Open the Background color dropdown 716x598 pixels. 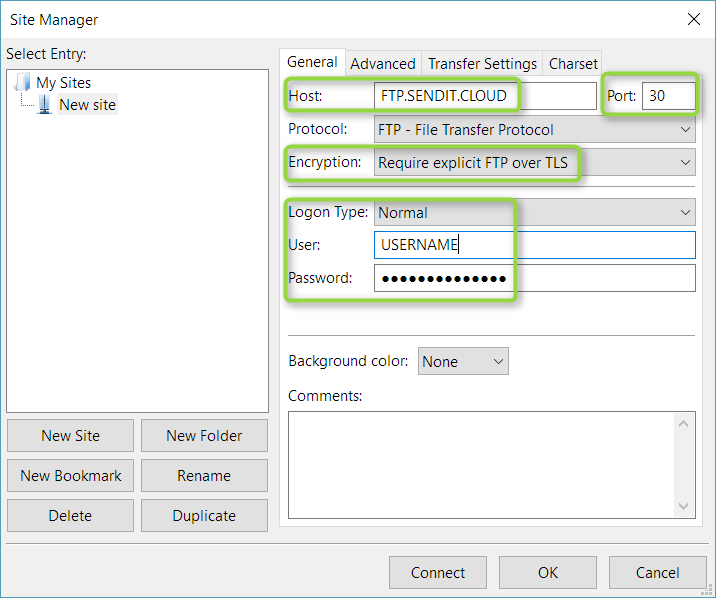click(463, 361)
